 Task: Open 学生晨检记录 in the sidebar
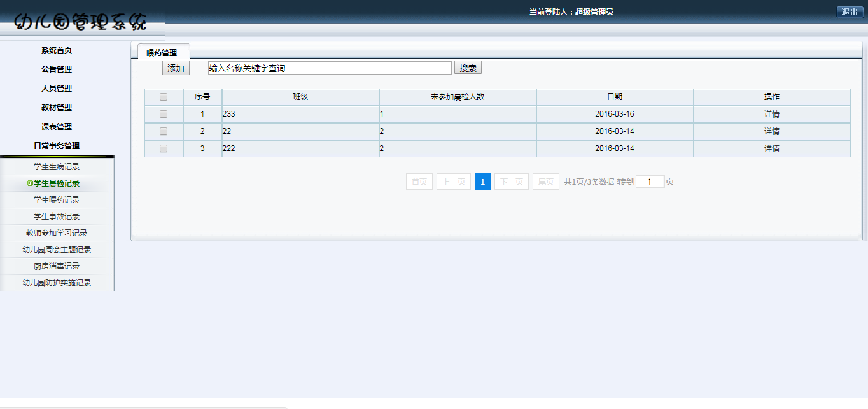coord(57,183)
